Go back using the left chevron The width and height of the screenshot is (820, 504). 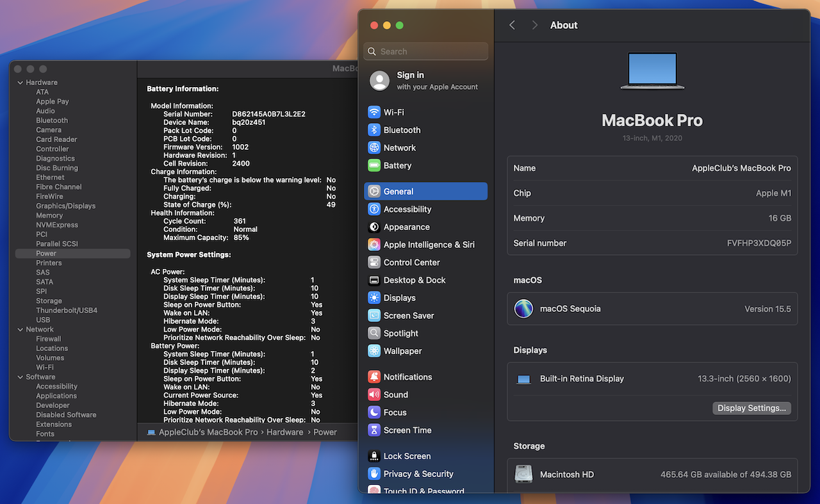pyautogui.click(x=512, y=25)
